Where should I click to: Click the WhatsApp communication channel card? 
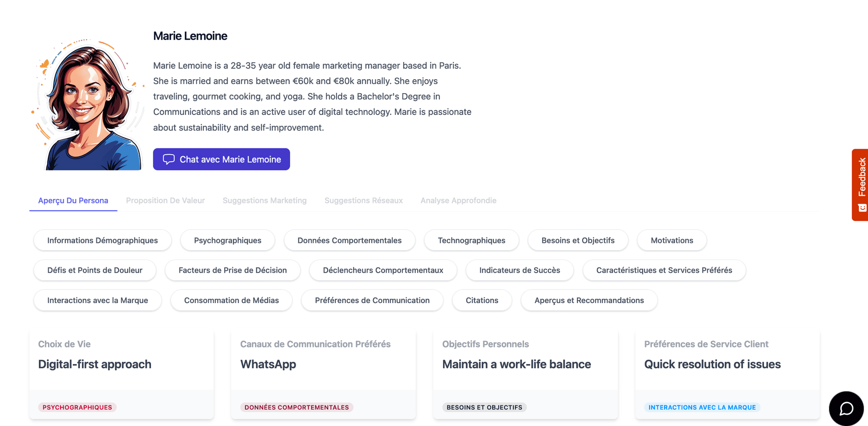click(x=323, y=364)
